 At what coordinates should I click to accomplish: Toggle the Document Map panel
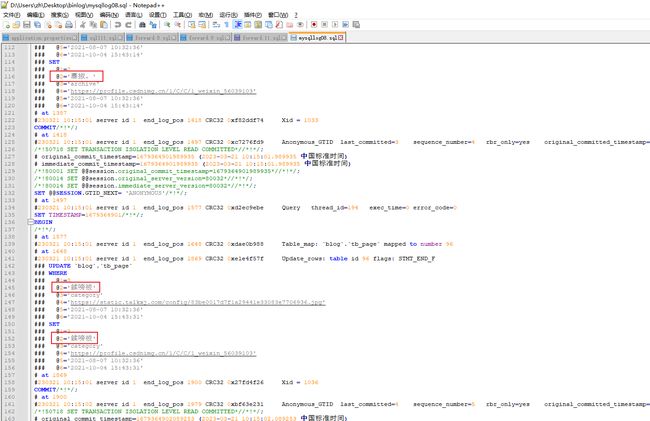[x=258, y=25]
